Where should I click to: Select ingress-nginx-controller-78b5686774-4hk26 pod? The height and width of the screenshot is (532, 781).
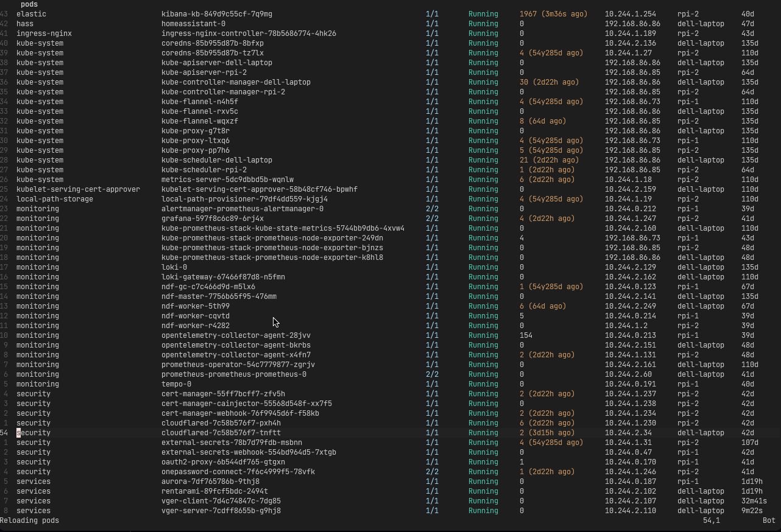(249, 33)
